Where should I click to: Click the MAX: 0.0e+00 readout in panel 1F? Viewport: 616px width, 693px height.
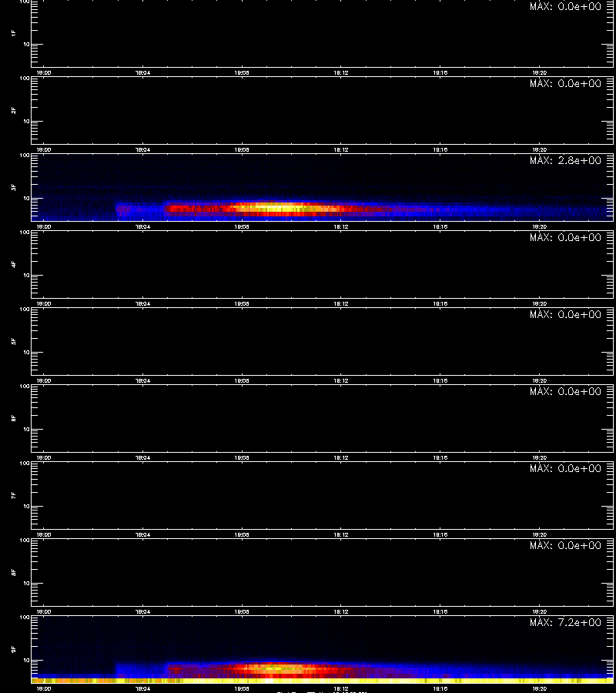point(565,6)
